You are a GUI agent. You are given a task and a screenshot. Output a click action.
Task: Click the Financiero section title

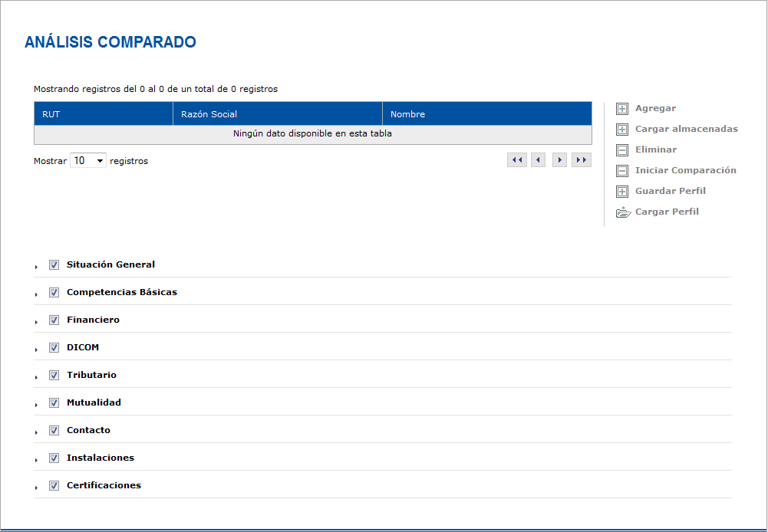(93, 320)
